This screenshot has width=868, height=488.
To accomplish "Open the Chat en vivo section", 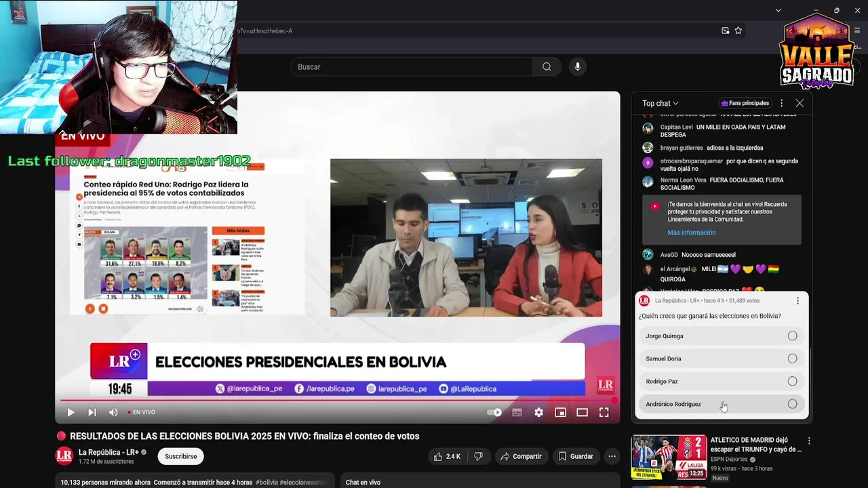I will 363,483.
